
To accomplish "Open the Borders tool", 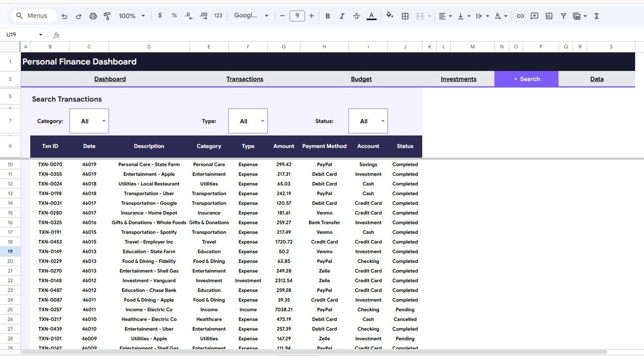I will coord(405,16).
